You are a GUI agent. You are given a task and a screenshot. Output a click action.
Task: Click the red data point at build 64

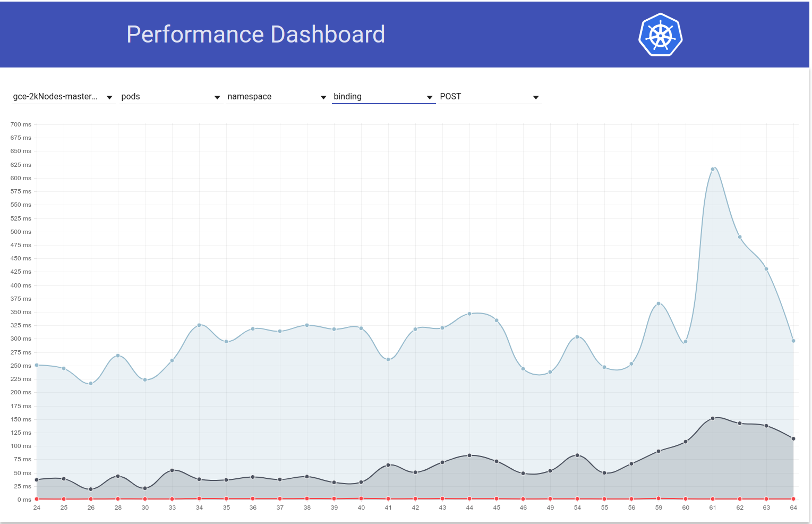coord(793,499)
